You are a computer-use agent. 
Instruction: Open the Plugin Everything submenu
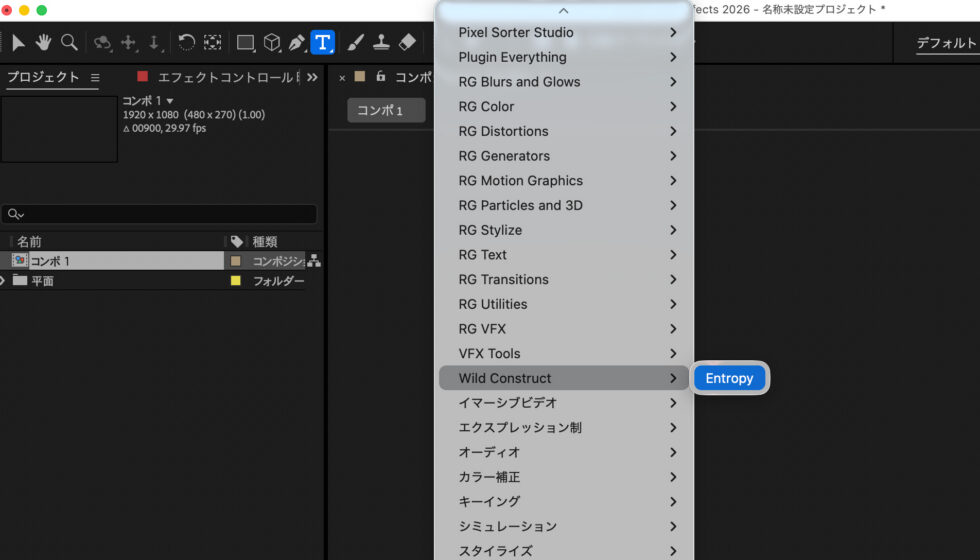(x=566, y=57)
